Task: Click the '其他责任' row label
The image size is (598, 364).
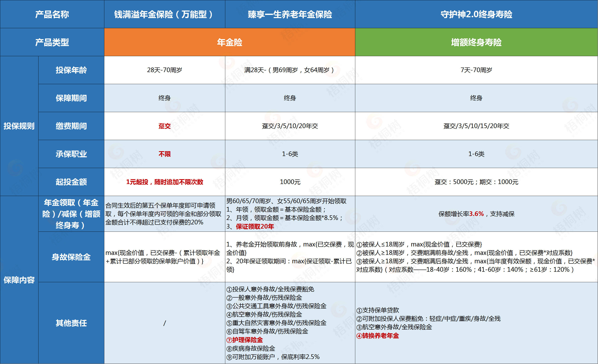Action: point(71,323)
